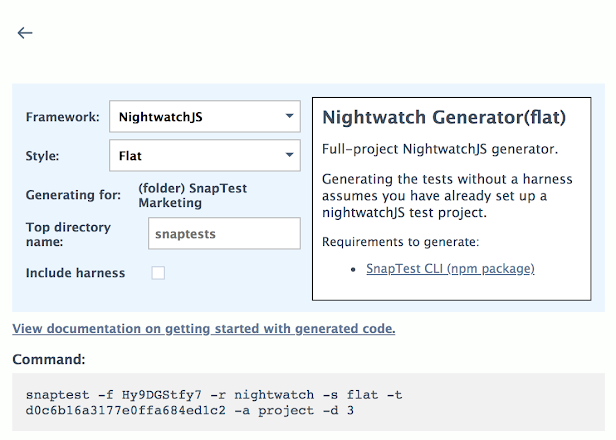Viewport: 616px width, 440px height.
Task: Click the 'Top directory name:' label
Action: [68, 234]
